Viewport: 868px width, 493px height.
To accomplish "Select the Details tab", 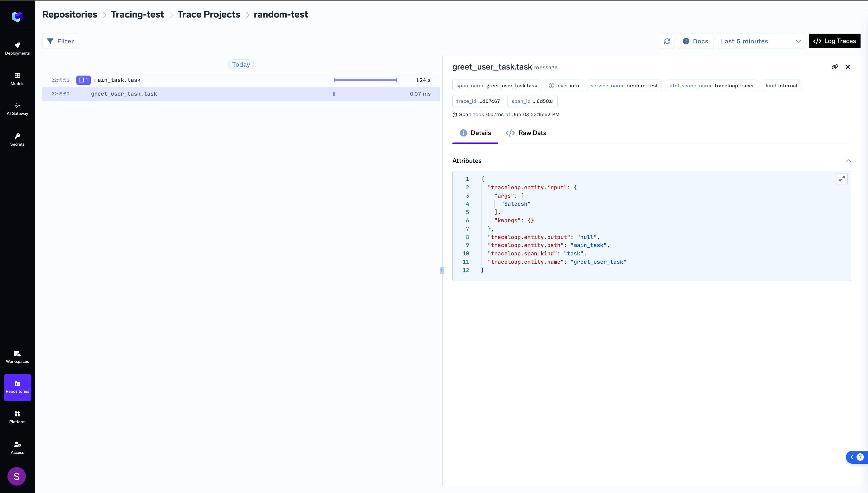I will click(475, 133).
